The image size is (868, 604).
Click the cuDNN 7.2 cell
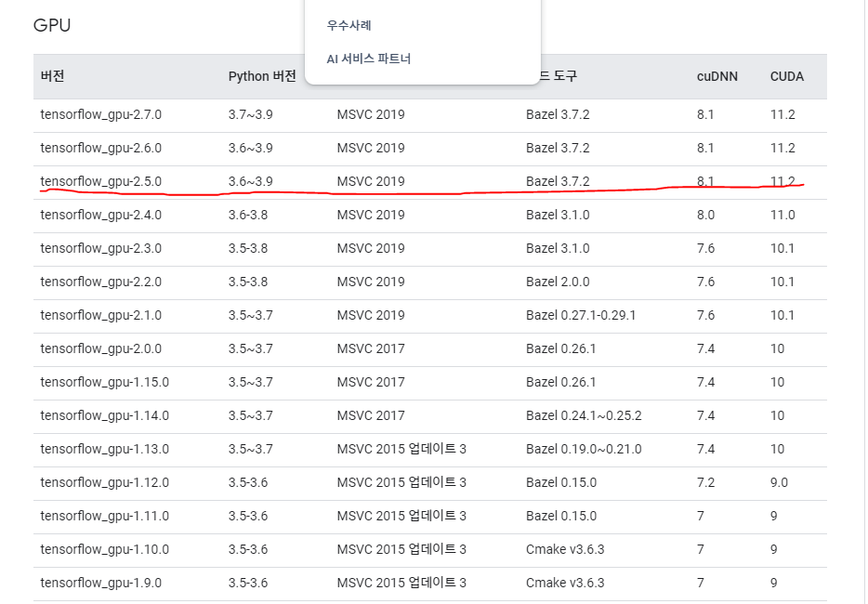(705, 483)
